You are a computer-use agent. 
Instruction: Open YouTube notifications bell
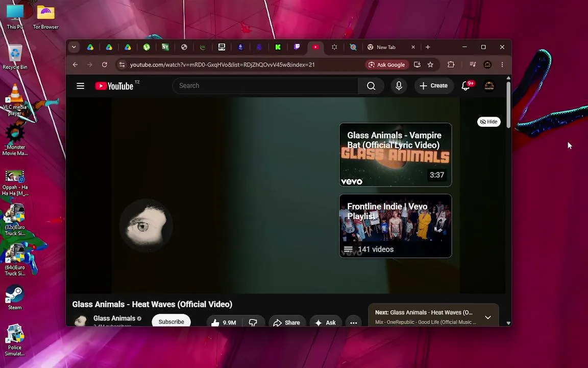click(465, 86)
